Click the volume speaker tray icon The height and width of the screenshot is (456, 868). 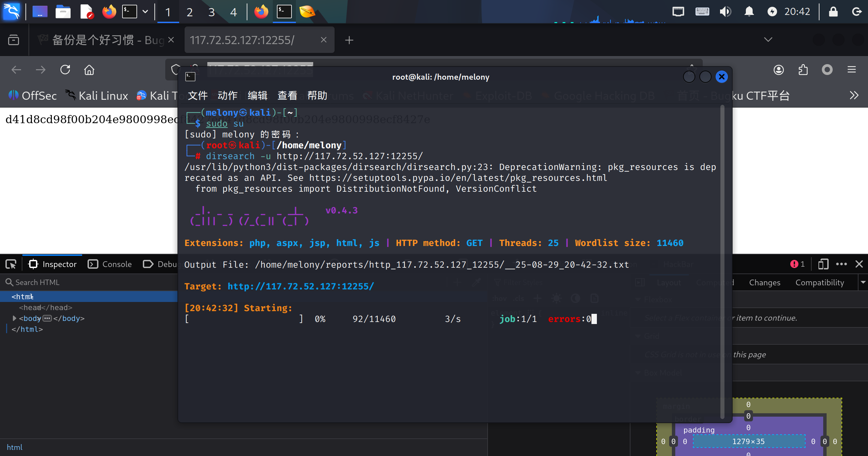point(725,12)
